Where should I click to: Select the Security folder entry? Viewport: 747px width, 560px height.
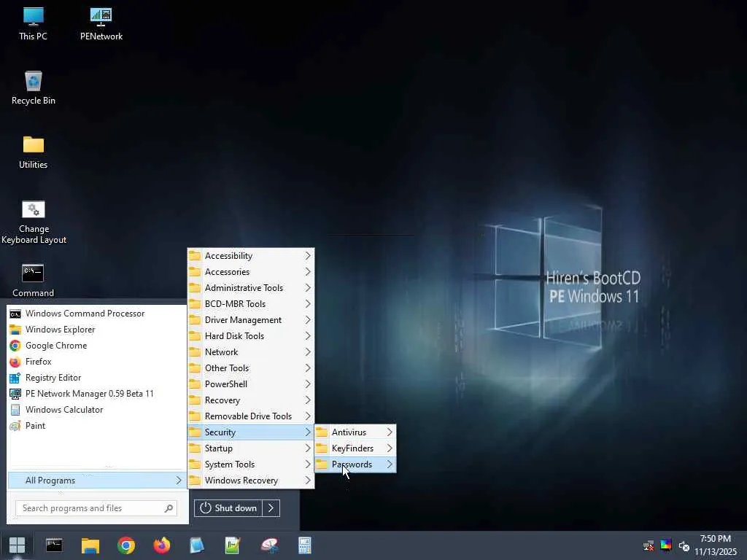tap(251, 432)
